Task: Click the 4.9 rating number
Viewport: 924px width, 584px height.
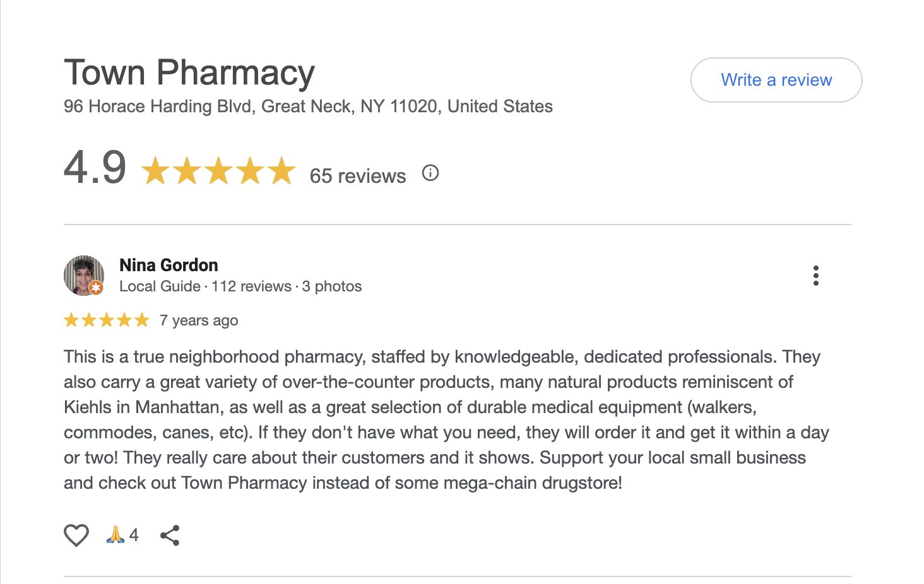Action: tap(95, 168)
